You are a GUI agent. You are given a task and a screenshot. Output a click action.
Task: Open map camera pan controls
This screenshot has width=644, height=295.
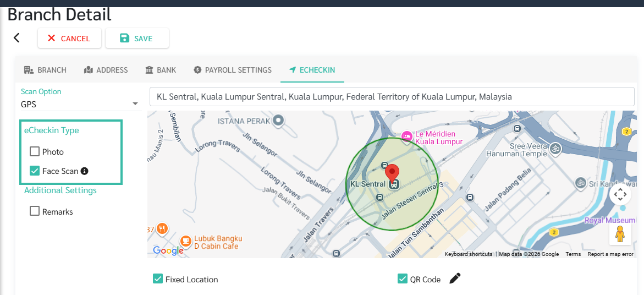click(620, 194)
